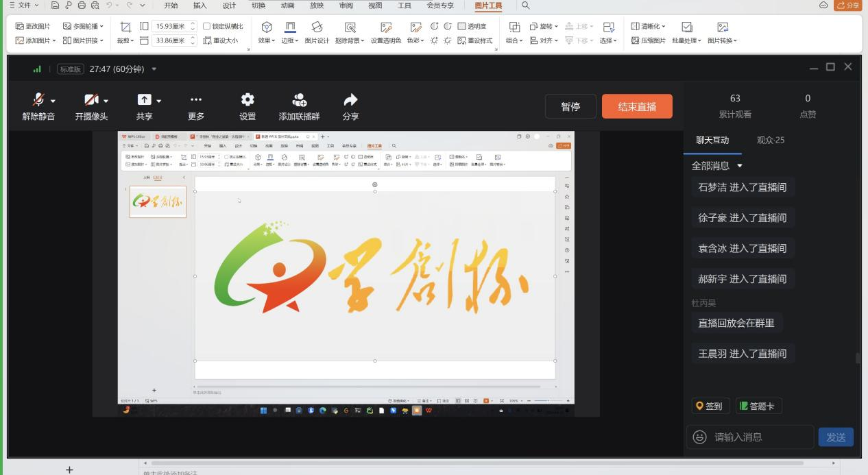Switch to the 观众 audience tab
This screenshot has width=868, height=475.
point(771,140)
